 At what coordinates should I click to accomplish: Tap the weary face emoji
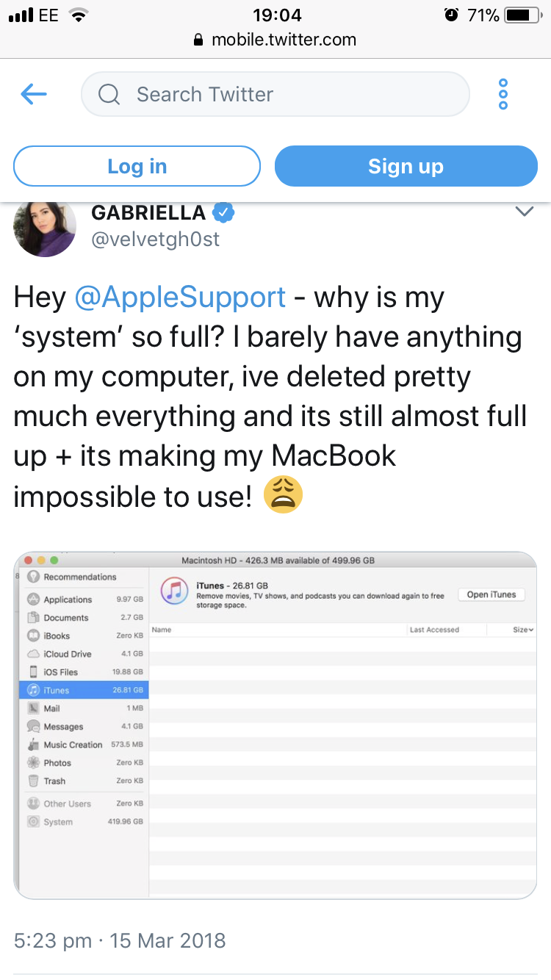point(283,496)
